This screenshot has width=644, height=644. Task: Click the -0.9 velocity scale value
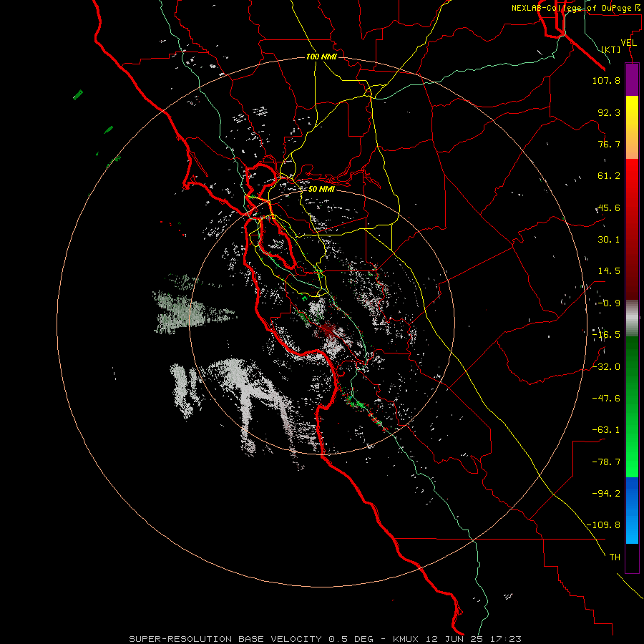point(609,303)
